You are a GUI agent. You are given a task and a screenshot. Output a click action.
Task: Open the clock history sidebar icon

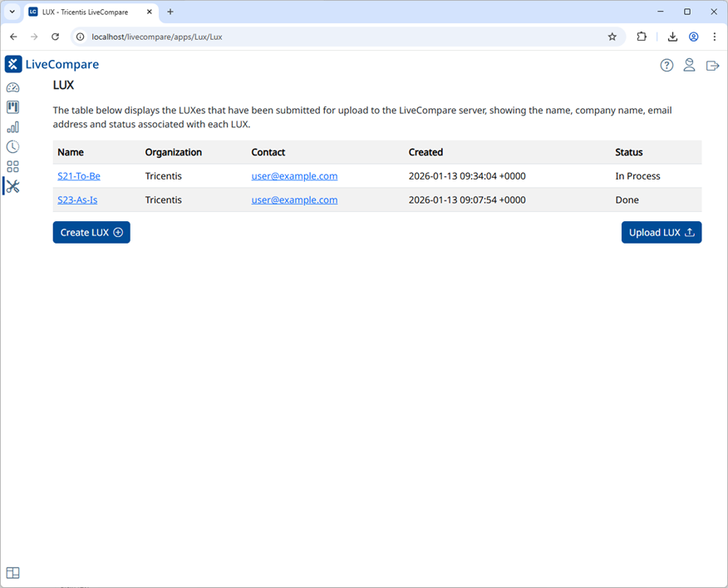click(x=13, y=147)
